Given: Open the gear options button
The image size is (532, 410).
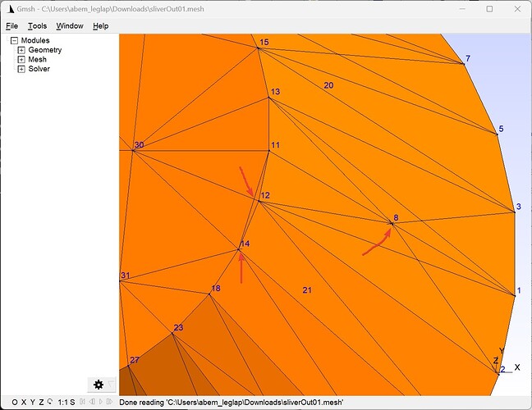Looking at the screenshot, I should pyautogui.click(x=99, y=385).
